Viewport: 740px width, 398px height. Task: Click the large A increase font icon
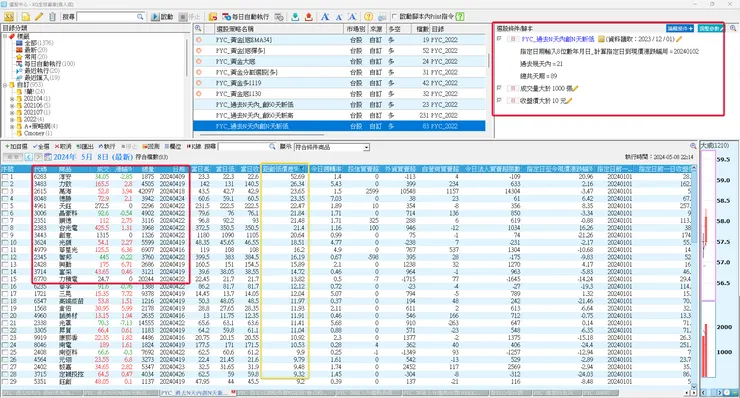325,17
